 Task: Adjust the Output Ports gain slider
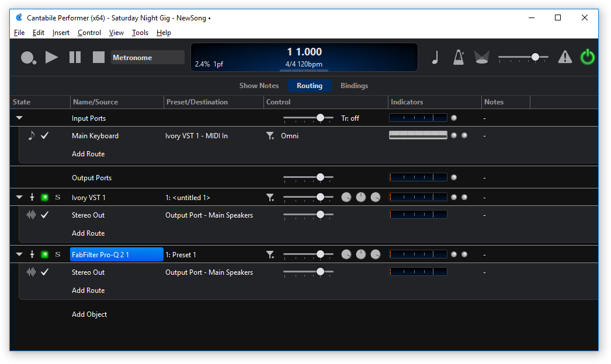(308, 177)
